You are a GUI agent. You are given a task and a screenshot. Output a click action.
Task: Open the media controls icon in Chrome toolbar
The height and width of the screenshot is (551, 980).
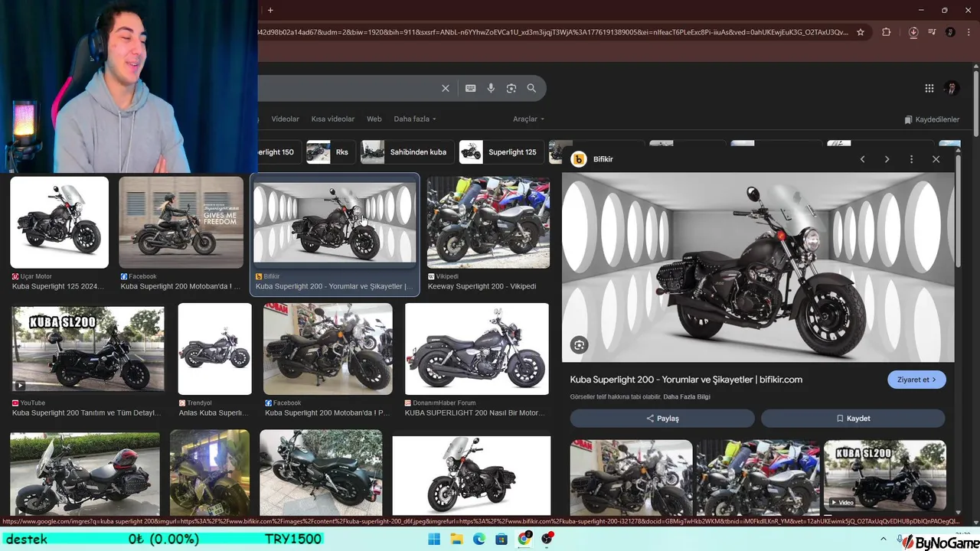(932, 32)
